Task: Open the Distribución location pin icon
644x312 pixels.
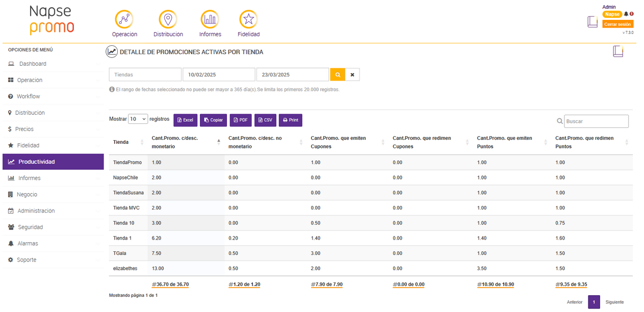Action: click(168, 19)
